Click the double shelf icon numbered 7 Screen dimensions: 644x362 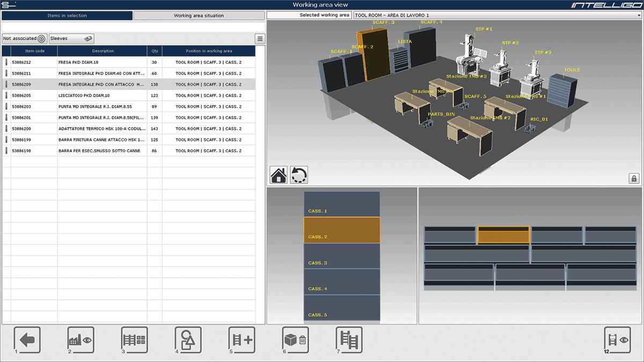tap(349, 340)
